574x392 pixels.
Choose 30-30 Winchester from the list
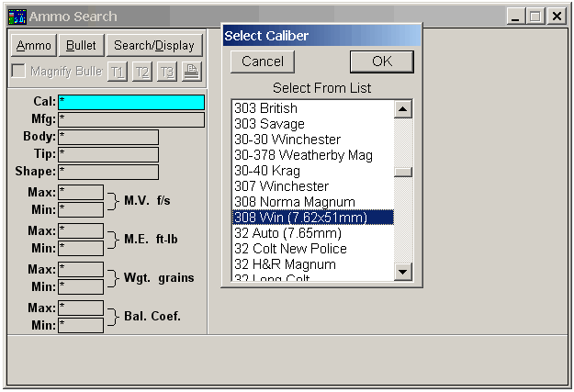point(313,140)
